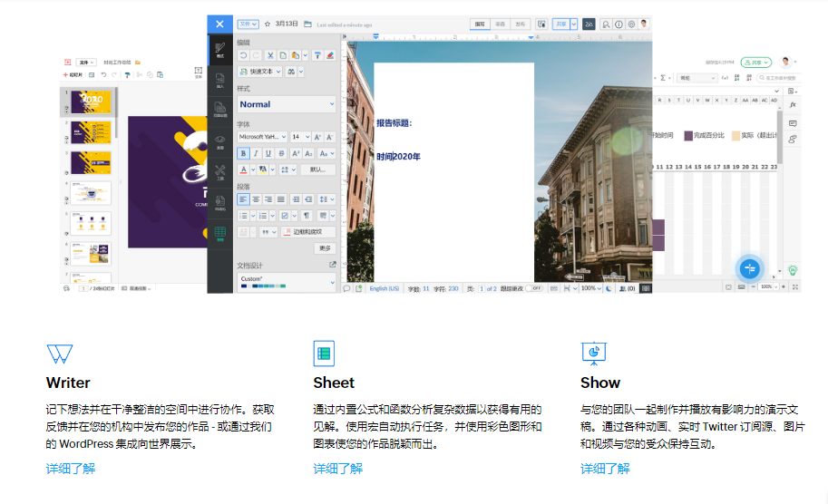Open the line spacing dropdown in Writer
828x504 pixels.
click(x=326, y=199)
